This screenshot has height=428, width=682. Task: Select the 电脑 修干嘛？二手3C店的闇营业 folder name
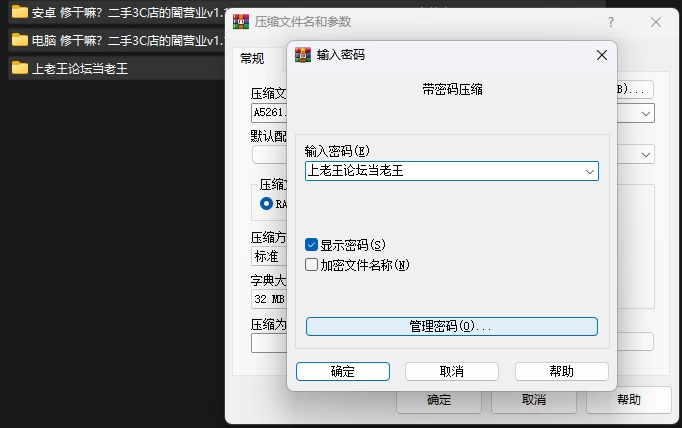(129, 40)
